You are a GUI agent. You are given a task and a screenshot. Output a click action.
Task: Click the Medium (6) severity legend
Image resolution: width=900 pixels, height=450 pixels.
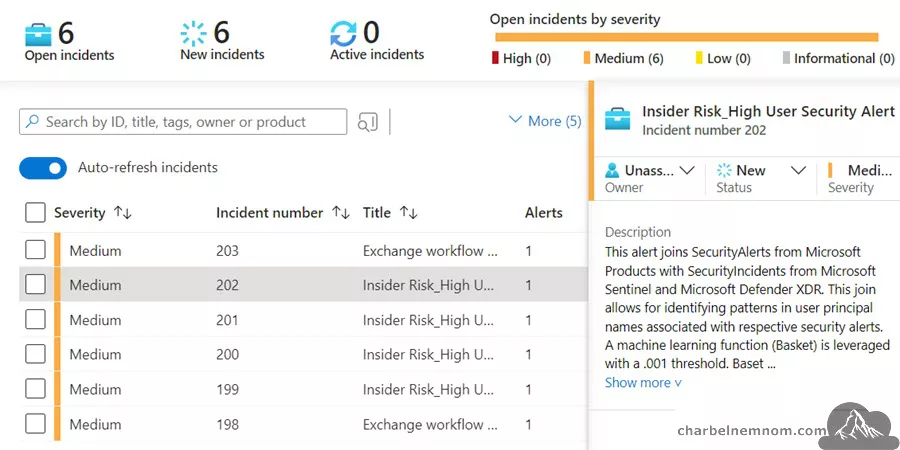pos(623,59)
